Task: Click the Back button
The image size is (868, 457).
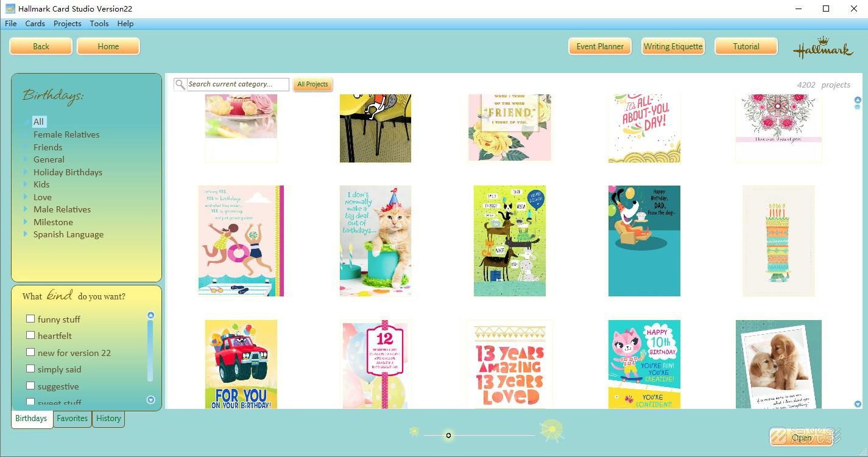Action: (x=41, y=46)
